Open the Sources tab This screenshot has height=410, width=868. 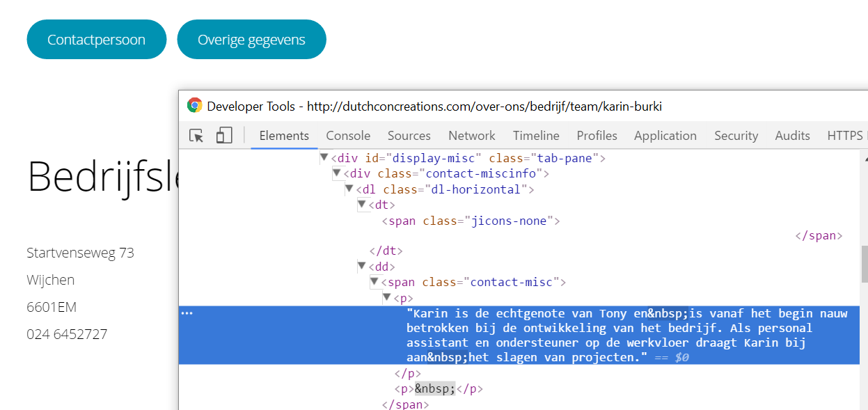click(x=409, y=136)
